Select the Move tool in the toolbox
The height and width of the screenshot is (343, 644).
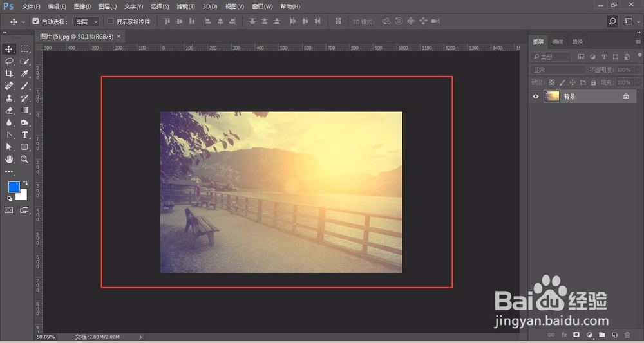(8, 50)
